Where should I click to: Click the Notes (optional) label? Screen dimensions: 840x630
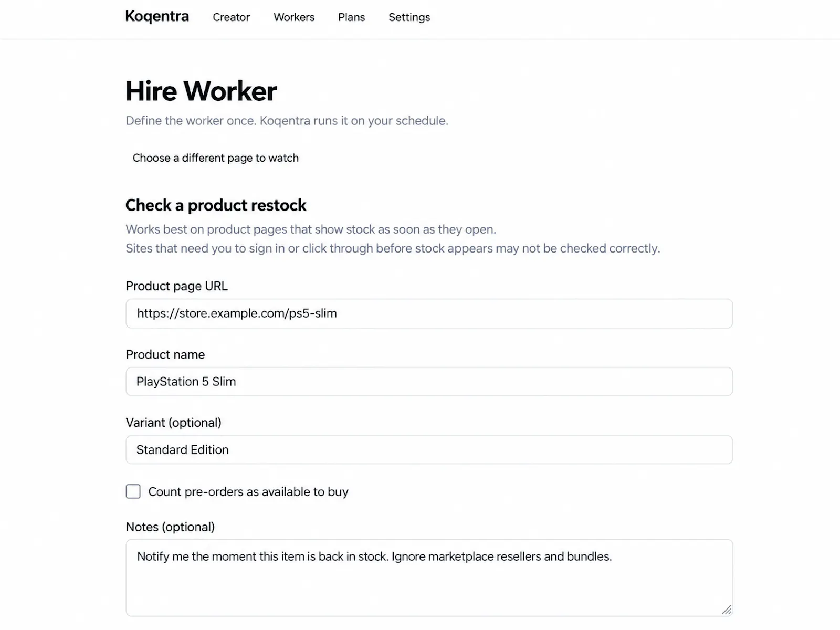pos(170,527)
